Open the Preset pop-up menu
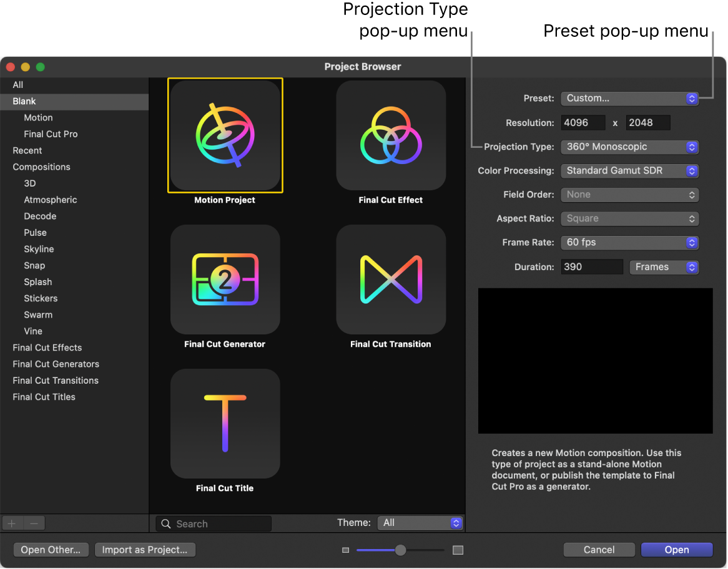 [629, 98]
